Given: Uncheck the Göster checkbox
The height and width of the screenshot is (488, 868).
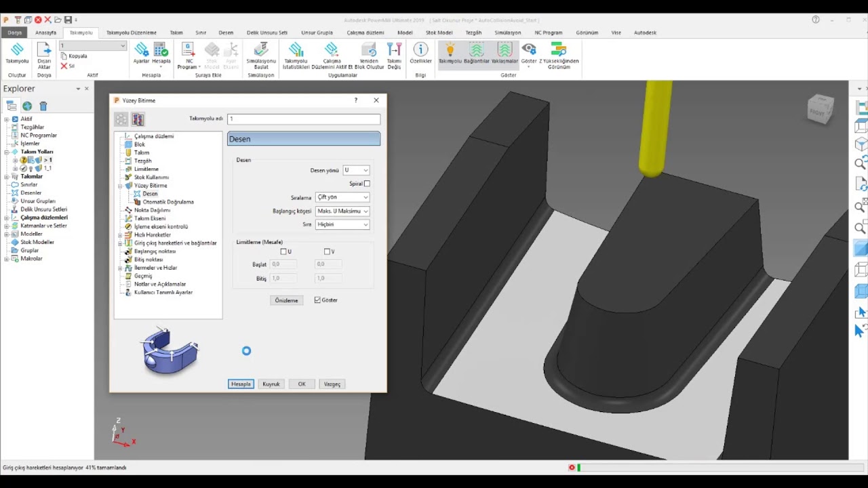Looking at the screenshot, I should 317,300.
